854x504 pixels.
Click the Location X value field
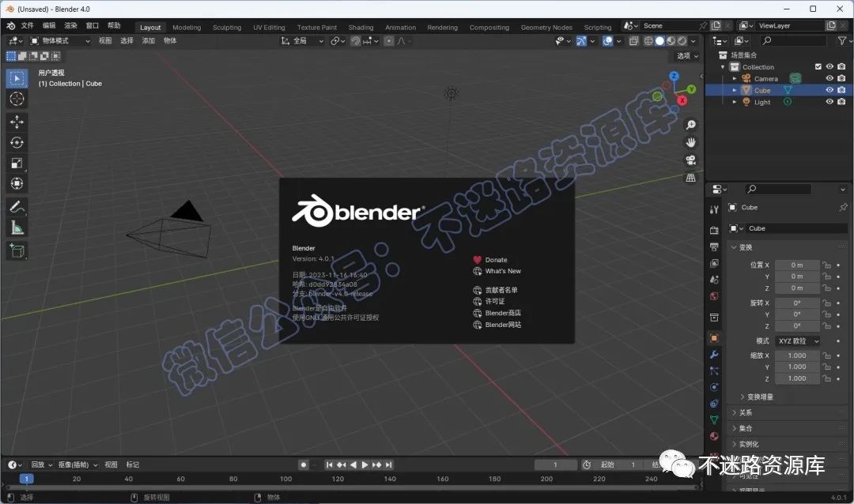click(x=797, y=265)
